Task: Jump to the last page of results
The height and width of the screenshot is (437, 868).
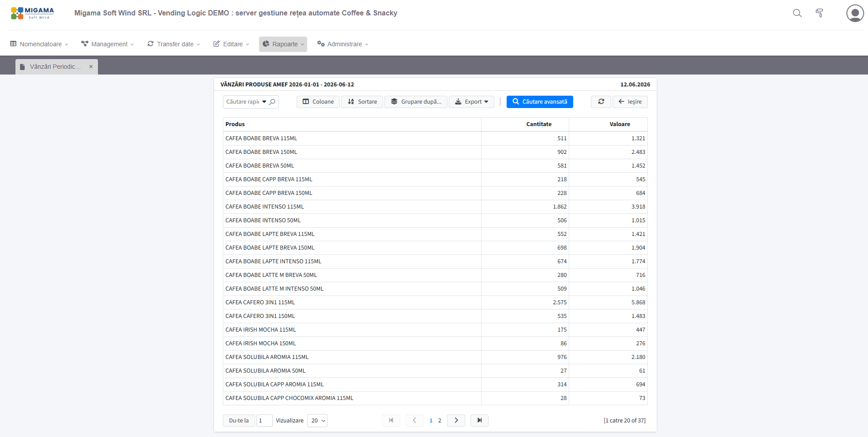Action: [479, 421]
